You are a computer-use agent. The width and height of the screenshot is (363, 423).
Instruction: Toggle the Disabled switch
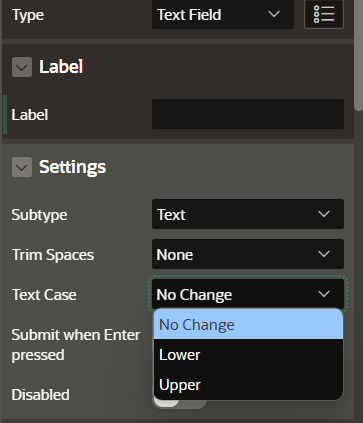(180, 401)
